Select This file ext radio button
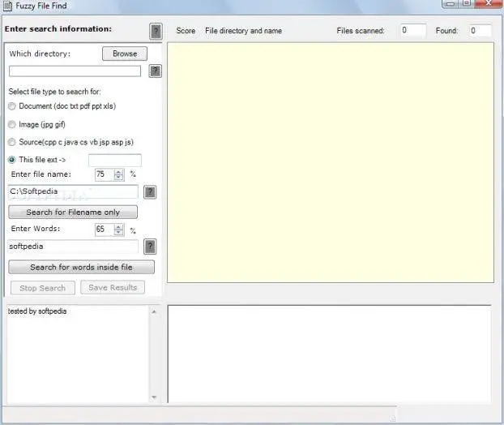The image size is (504, 425). (x=12, y=160)
